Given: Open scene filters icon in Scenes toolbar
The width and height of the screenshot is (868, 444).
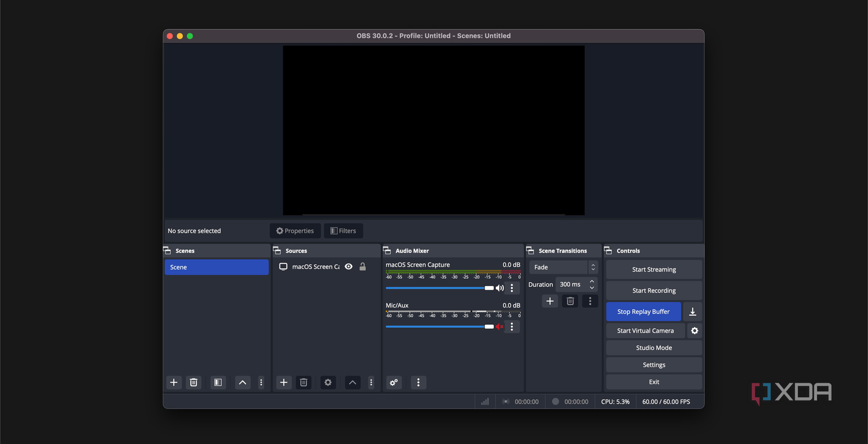Looking at the screenshot, I should [218, 382].
